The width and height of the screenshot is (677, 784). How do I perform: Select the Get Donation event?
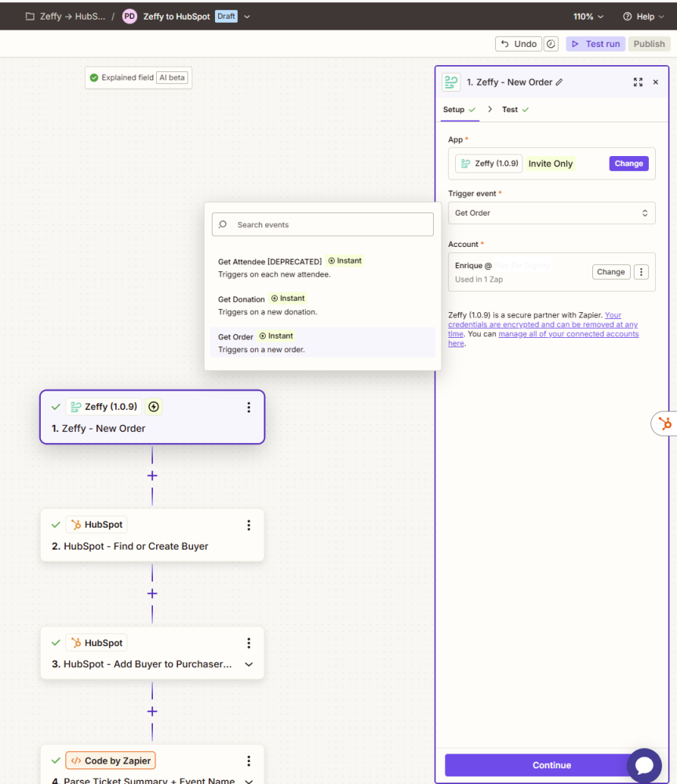click(x=322, y=305)
